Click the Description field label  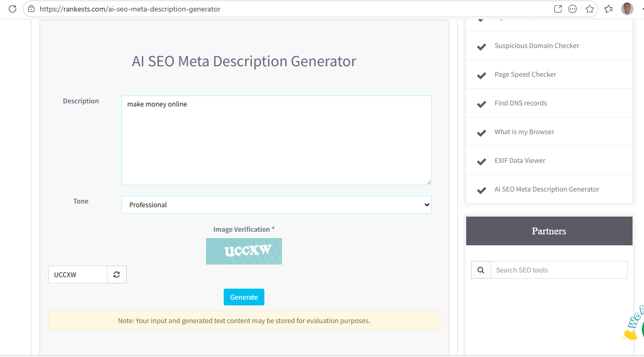81,101
